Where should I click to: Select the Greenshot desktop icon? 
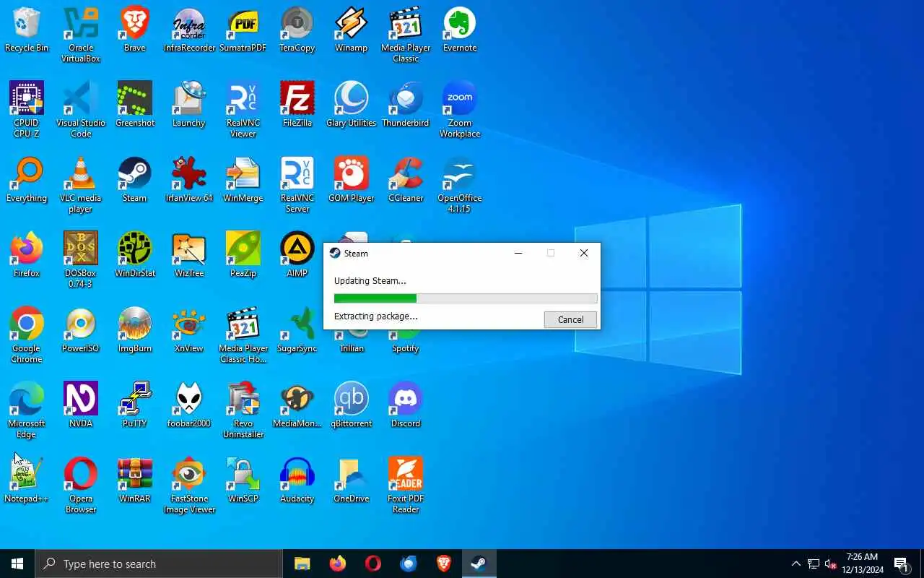pos(135,105)
